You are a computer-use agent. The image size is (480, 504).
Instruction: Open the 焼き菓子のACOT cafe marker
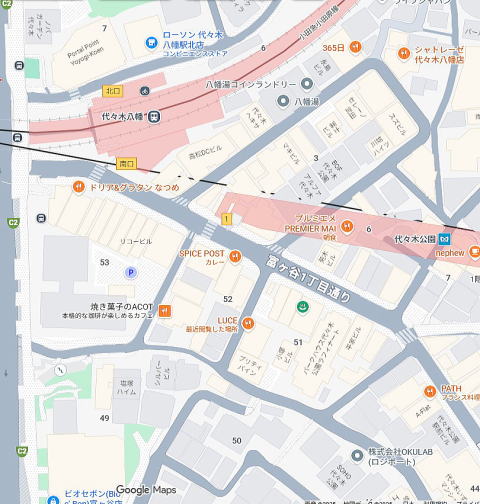coord(165,311)
